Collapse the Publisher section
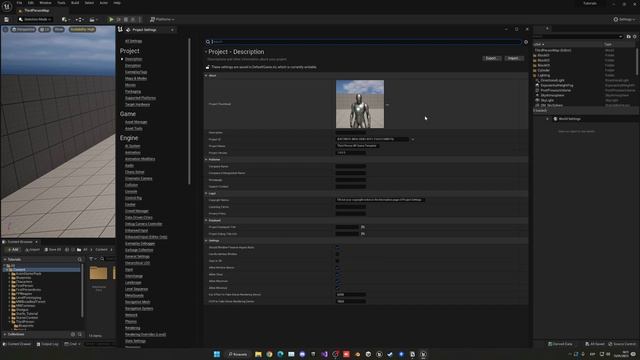The height and width of the screenshot is (360, 640). tap(206, 160)
